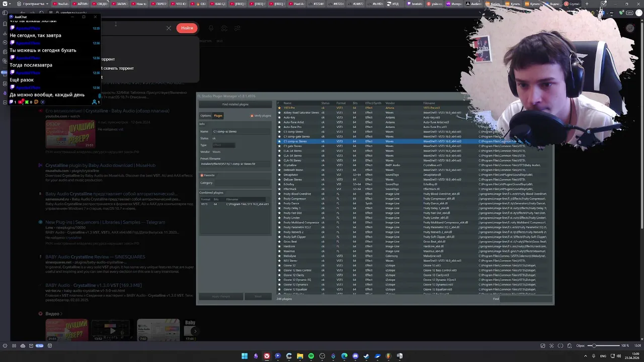Screen dimensions: 644x362
Task: Toggle favorite star for Auto-Key
Action: (279, 117)
